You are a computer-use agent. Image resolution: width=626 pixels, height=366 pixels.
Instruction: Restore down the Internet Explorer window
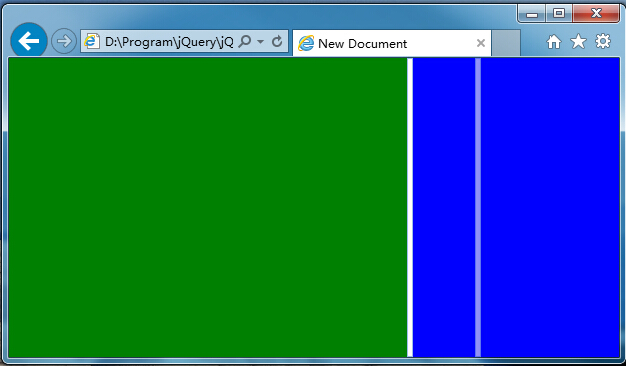click(x=559, y=14)
